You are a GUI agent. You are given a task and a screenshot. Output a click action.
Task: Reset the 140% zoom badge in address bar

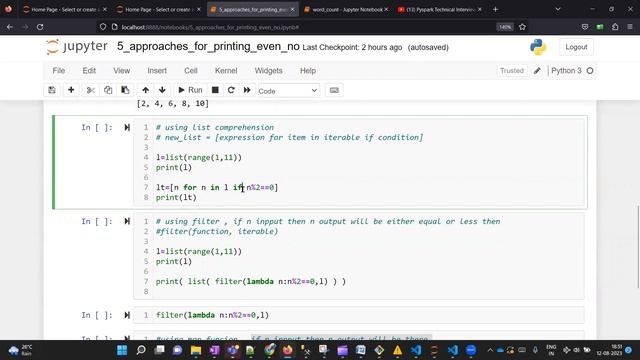pos(505,27)
